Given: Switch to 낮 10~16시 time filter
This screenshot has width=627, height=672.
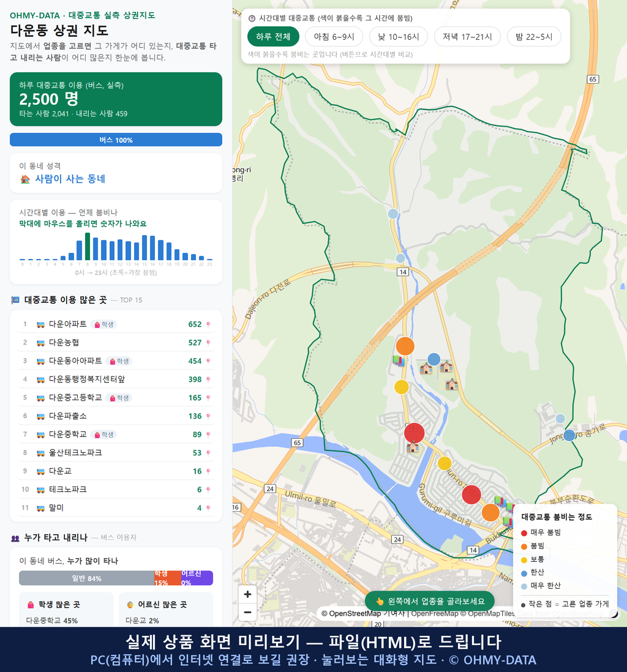Looking at the screenshot, I should pos(398,37).
